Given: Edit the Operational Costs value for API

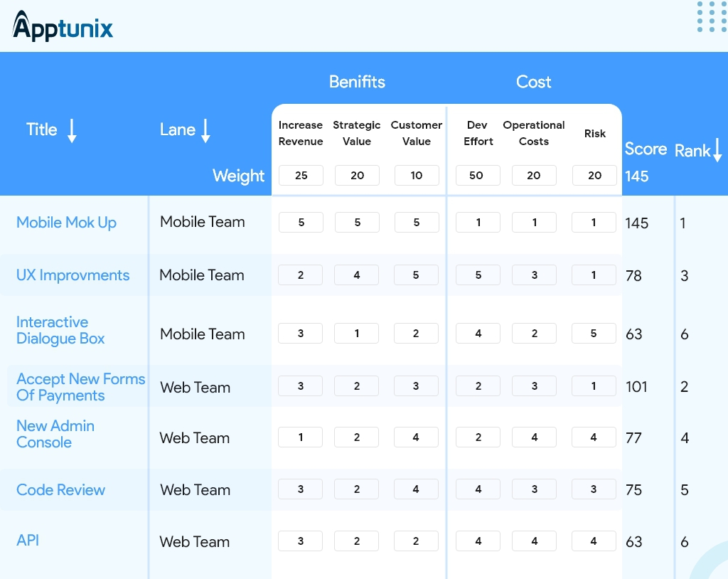Looking at the screenshot, I should [x=534, y=541].
